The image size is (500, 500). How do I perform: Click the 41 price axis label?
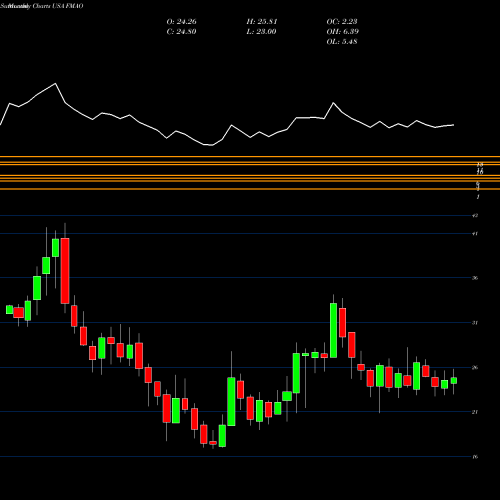[x=475, y=234]
